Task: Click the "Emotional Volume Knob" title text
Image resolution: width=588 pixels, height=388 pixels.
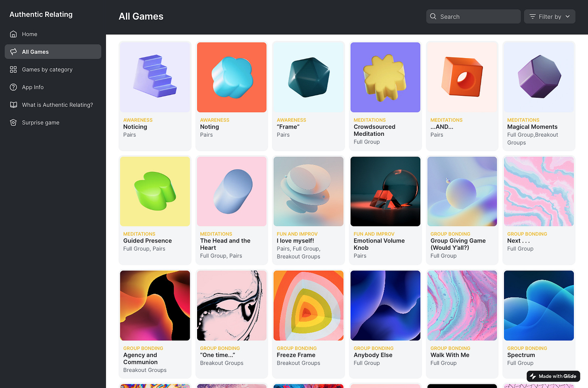Action: [379, 244]
